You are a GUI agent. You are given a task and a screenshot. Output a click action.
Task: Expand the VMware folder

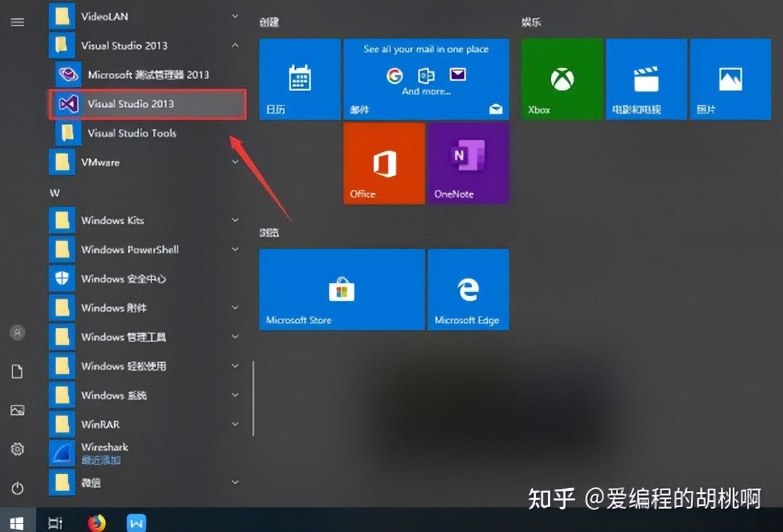235,162
